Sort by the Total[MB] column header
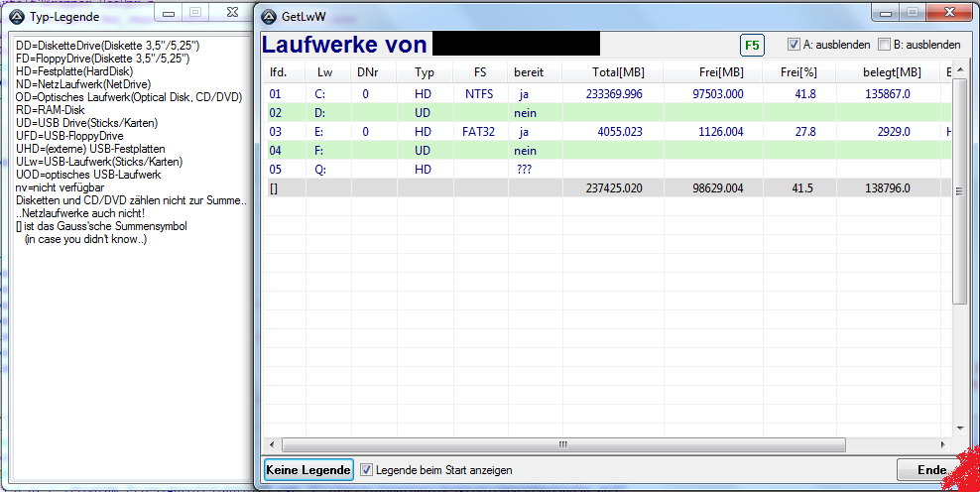Viewport: 980px width, 492px height. point(618,72)
